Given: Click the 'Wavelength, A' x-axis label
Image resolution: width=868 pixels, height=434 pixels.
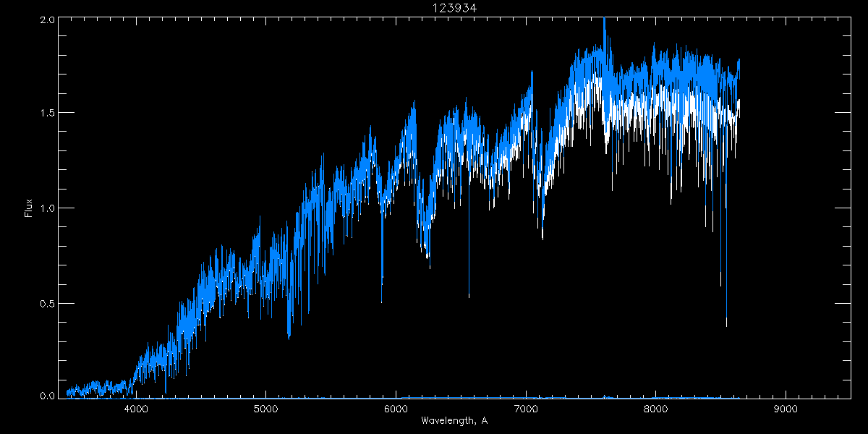Looking at the screenshot, I should [454, 421].
